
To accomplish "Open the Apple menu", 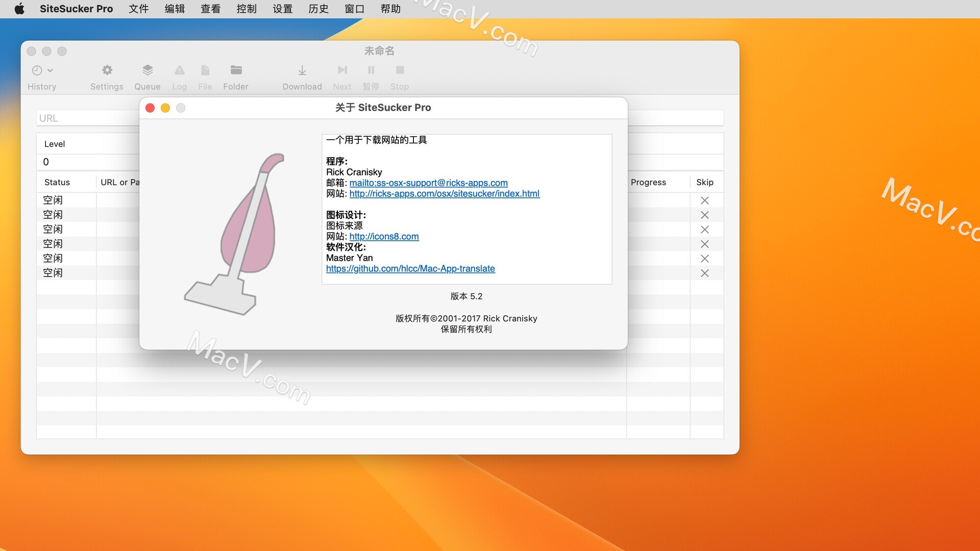I will click(x=19, y=9).
